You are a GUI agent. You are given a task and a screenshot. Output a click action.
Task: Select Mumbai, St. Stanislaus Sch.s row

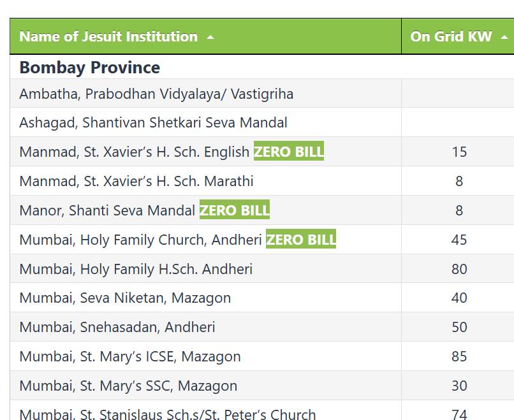click(x=262, y=410)
